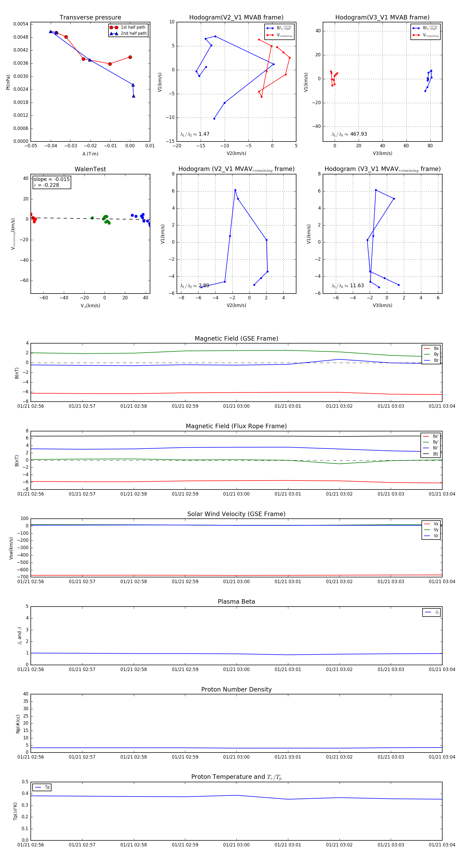Click the "Np(#/cc)" y-axis label

click(x=18, y=724)
